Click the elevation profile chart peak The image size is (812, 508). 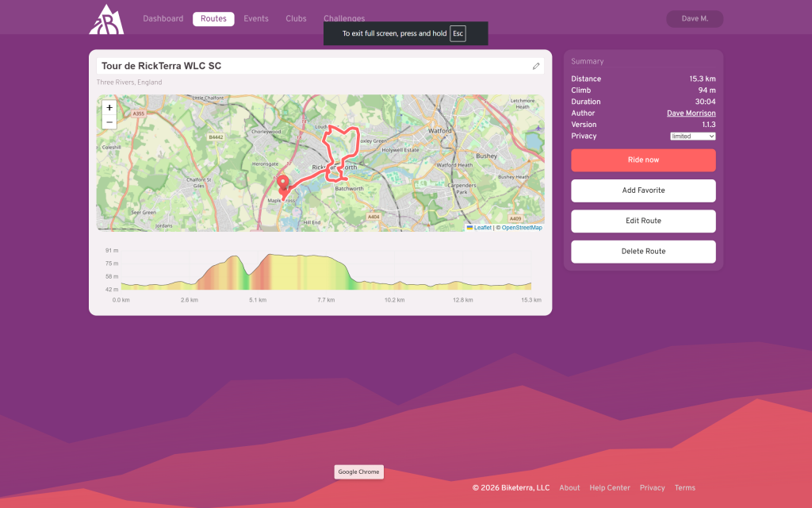pyautogui.click(x=270, y=256)
